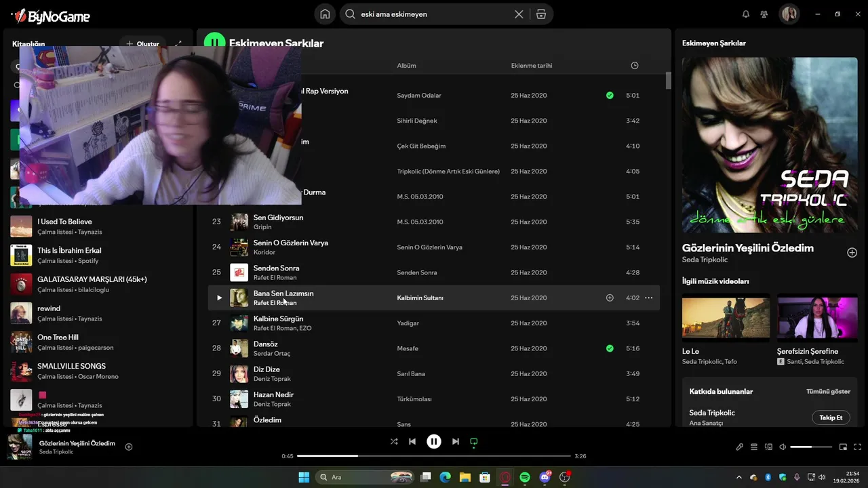The height and width of the screenshot is (488, 868).
Task: Pause playback in bottom player bar
Action: (x=434, y=441)
